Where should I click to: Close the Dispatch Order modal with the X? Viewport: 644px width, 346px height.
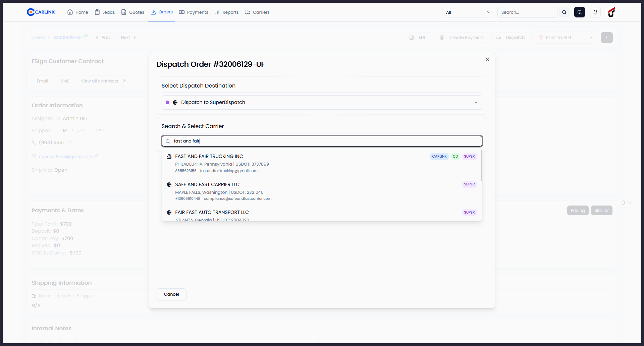(x=487, y=59)
